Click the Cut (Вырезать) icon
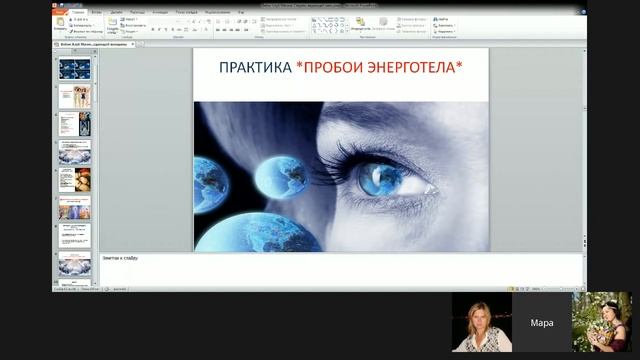The image size is (640, 360). (70, 19)
